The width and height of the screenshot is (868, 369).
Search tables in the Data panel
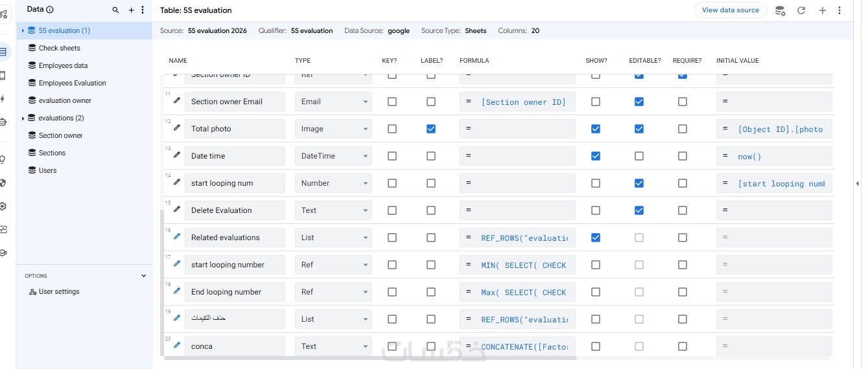[x=115, y=10]
